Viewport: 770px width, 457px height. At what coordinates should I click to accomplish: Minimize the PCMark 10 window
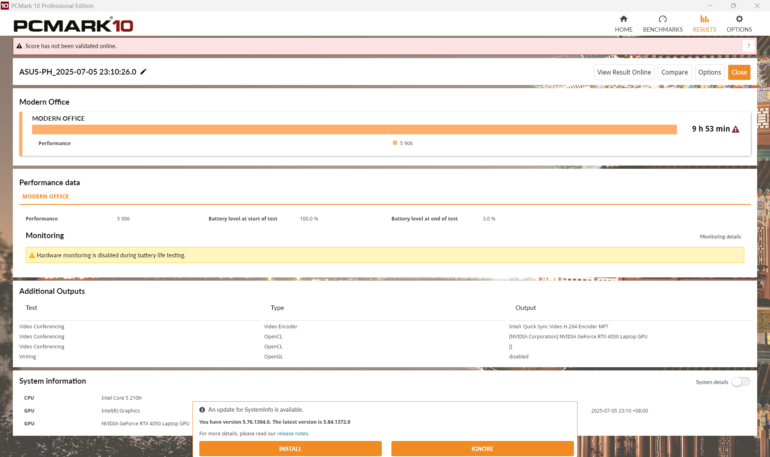coord(710,5)
